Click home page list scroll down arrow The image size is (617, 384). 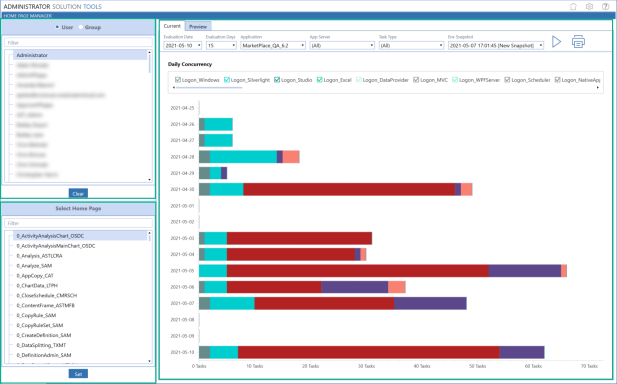[x=150, y=361]
